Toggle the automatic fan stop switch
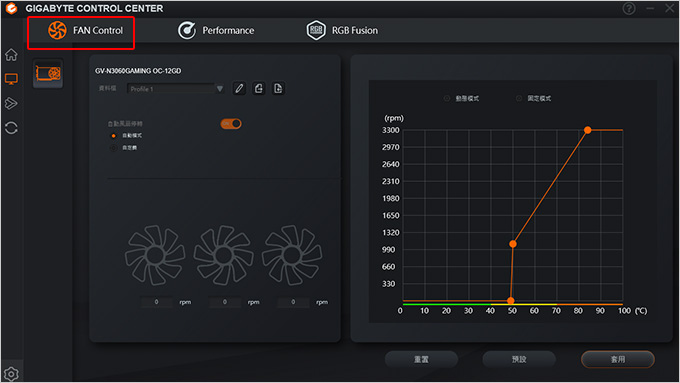680x383 pixels. coord(231,124)
